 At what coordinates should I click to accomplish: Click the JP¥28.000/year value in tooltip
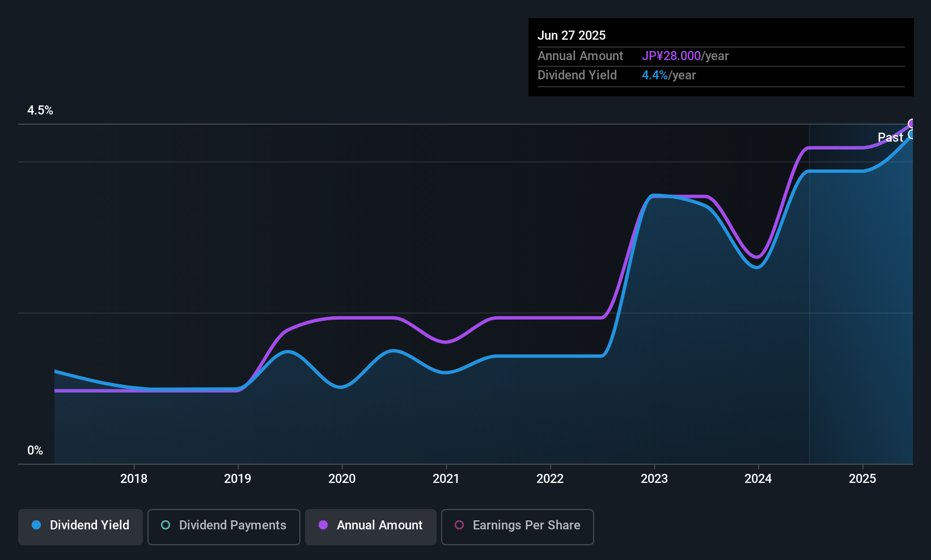point(685,56)
